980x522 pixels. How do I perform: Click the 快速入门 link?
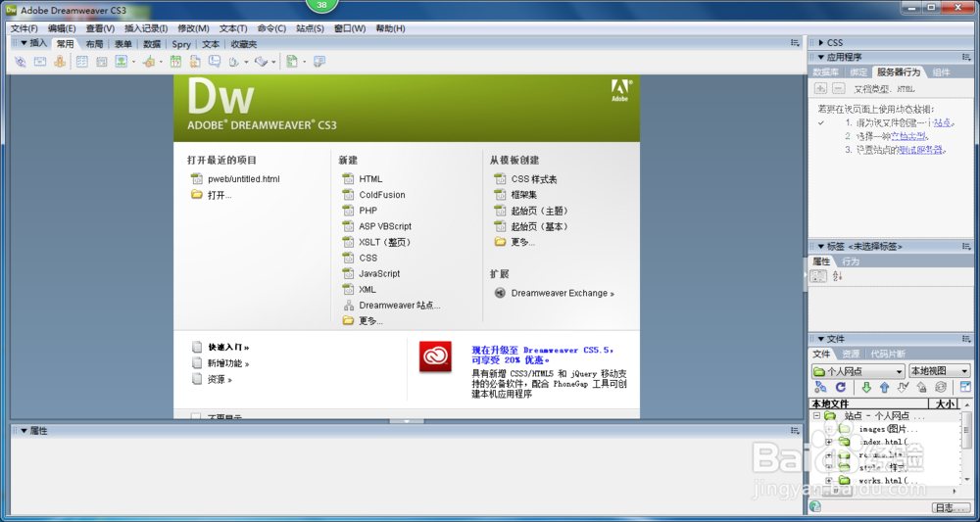click(228, 347)
